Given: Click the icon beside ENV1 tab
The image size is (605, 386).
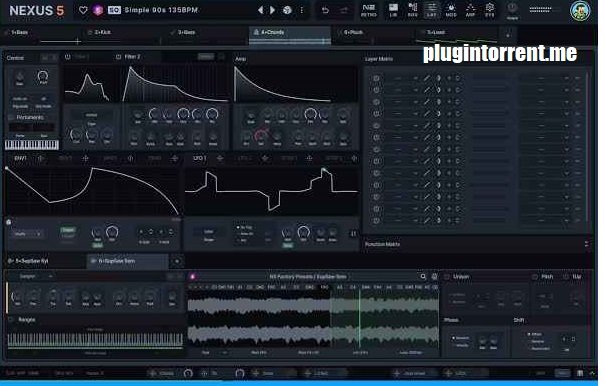Looking at the screenshot, I should click(40, 158).
